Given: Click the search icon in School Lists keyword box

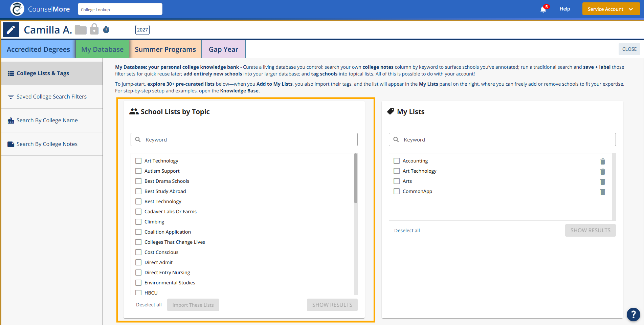Looking at the screenshot, I should tap(138, 139).
